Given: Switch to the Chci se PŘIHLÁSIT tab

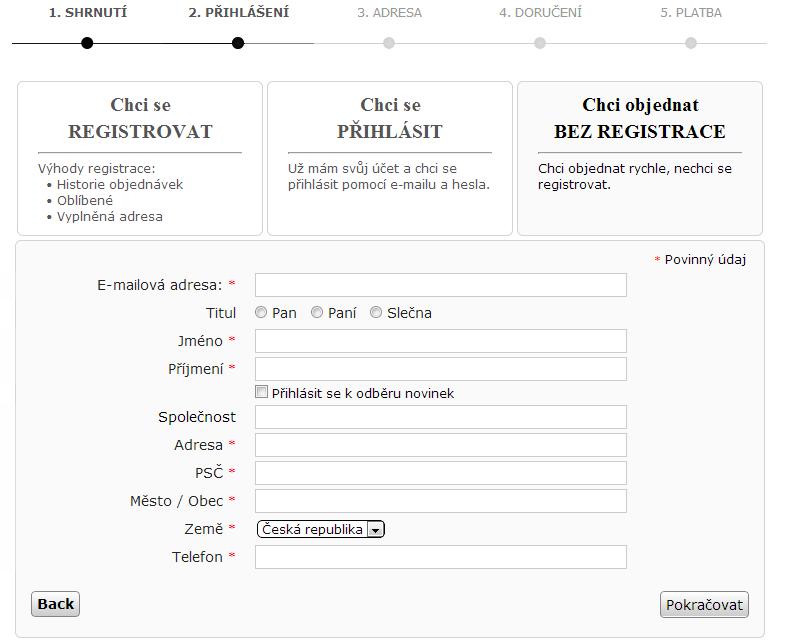Looking at the screenshot, I should 390,158.
